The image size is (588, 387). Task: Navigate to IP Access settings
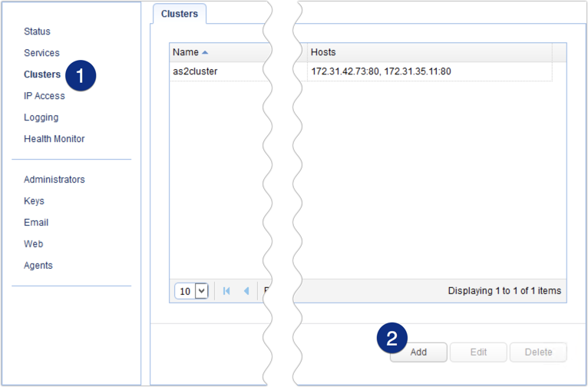click(x=45, y=96)
